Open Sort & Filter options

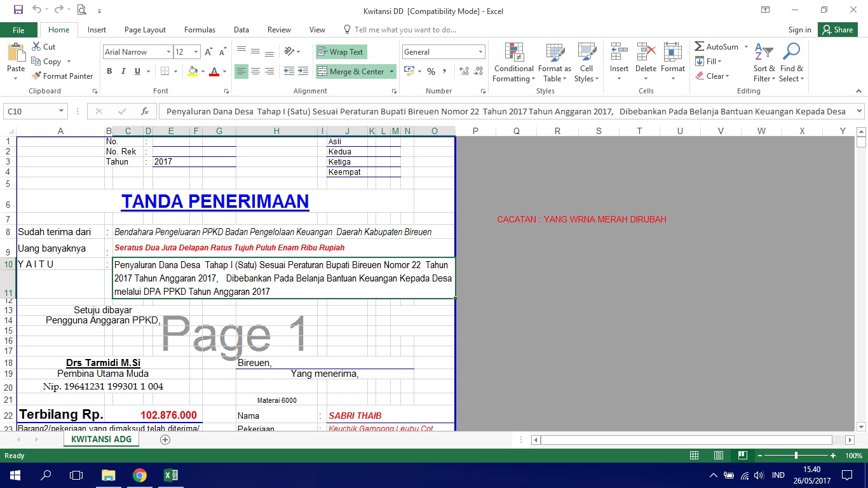tap(763, 62)
